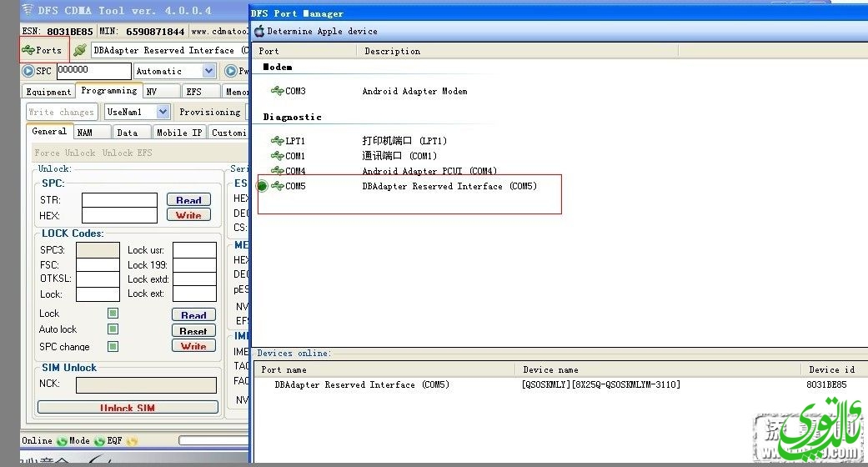Click the SPC 000000 input field
Viewport: 868px width, 467px height.
94,71
